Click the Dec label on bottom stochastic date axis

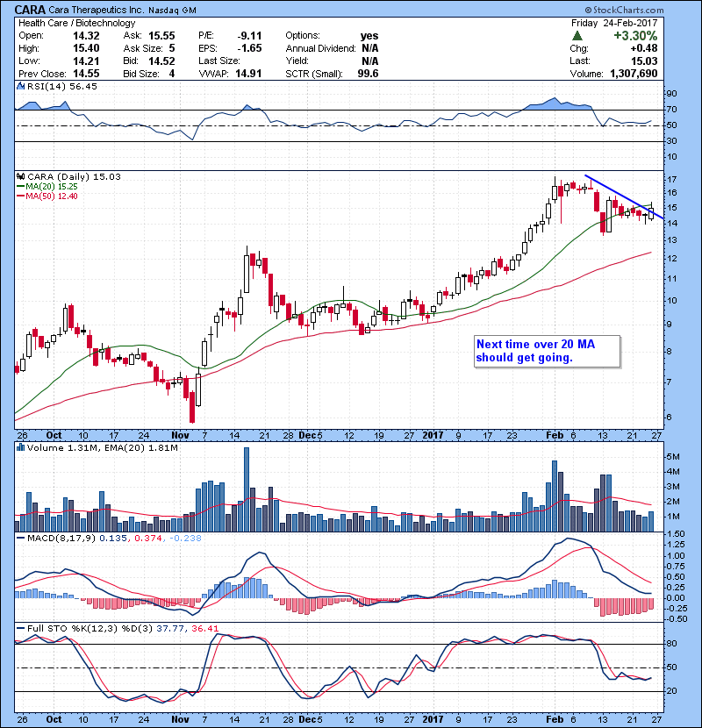click(x=307, y=718)
